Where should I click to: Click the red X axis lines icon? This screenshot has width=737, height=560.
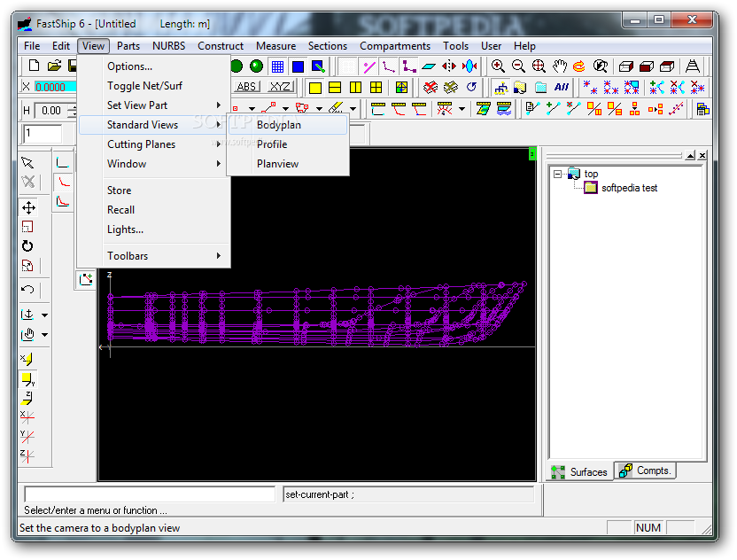(27, 416)
